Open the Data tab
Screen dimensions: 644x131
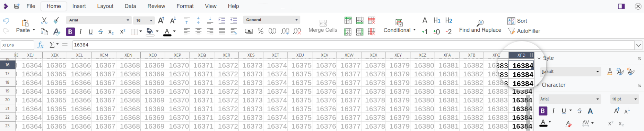tap(130, 6)
